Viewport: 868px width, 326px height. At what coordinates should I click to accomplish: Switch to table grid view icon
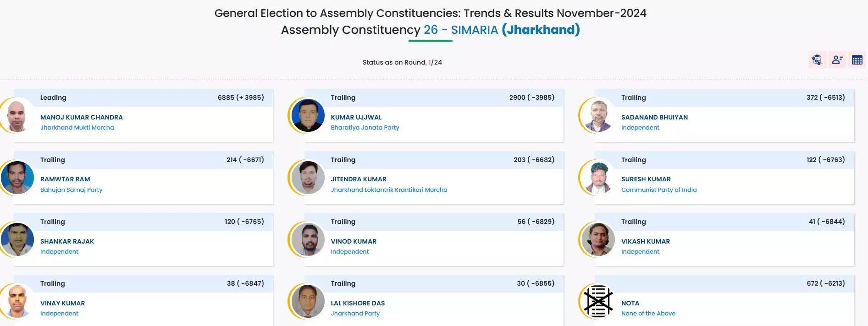pos(857,60)
